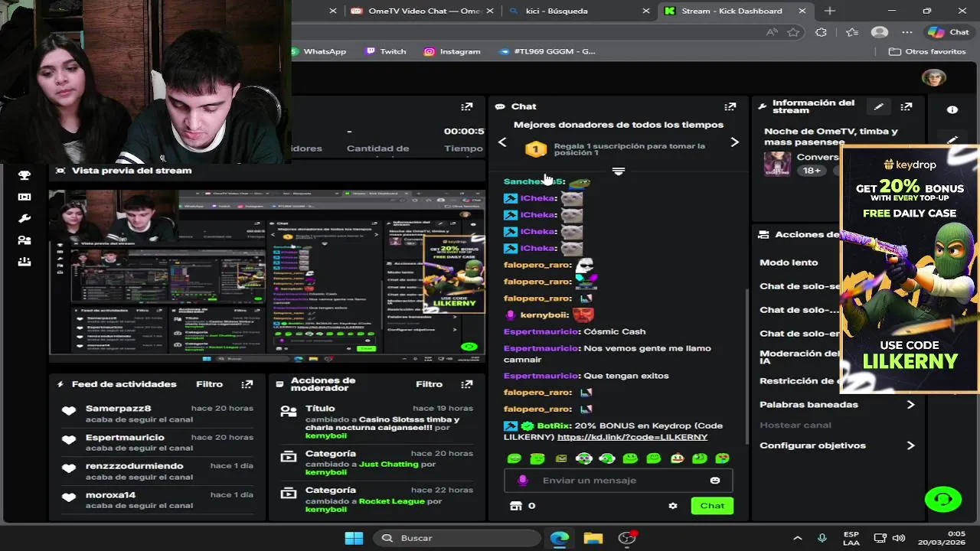
Task: Pop out the Acciones de moderador panel
Action: [467, 384]
